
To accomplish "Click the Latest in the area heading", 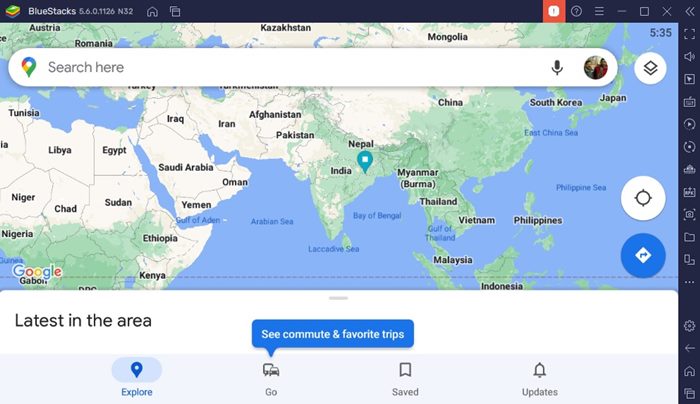I will point(83,321).
